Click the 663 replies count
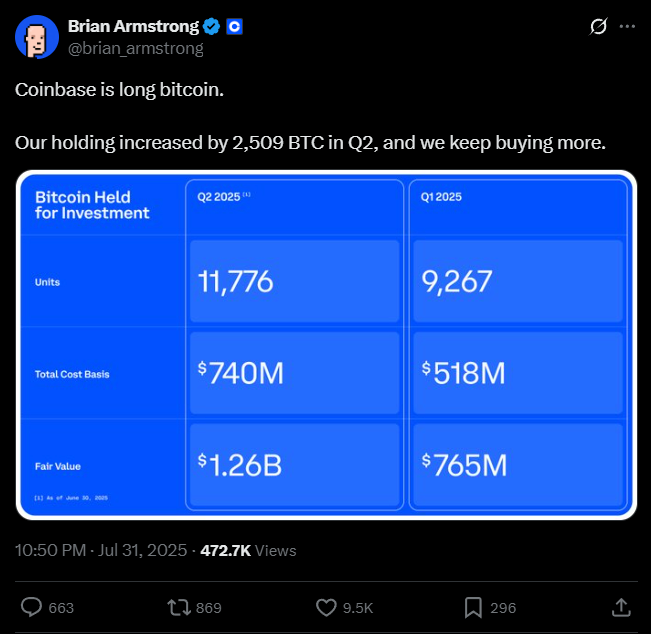Viewport: 651px width, 634px height. 61,608
